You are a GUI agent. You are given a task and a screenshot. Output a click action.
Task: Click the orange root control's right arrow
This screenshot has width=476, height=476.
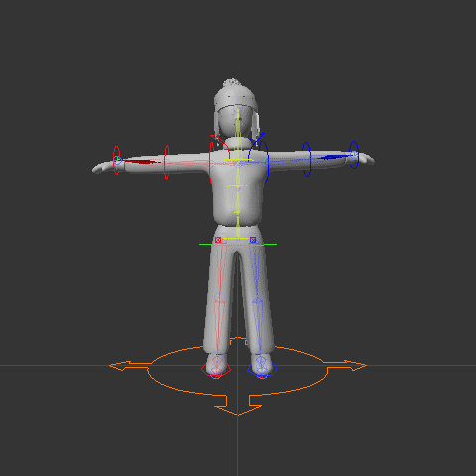345,366
